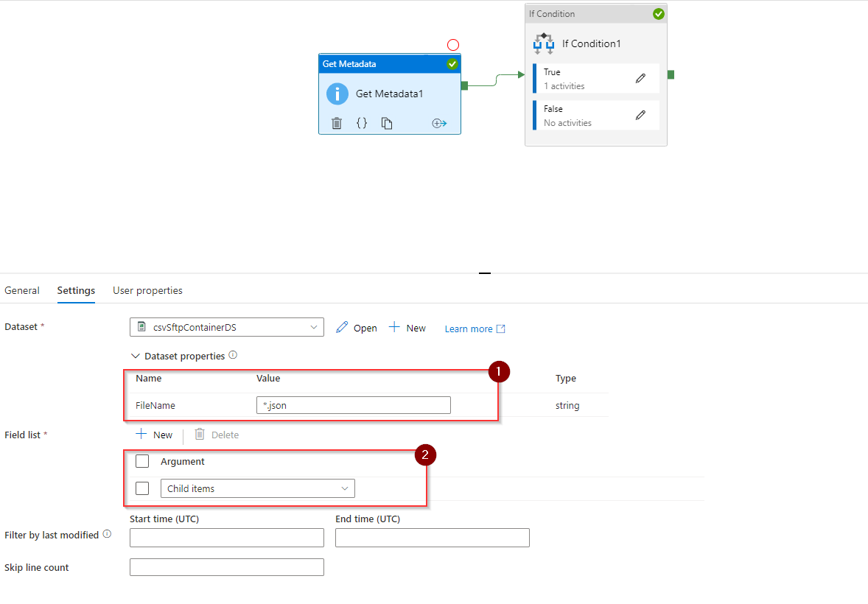Open the Child items argument dropdown

coord(258,488)
